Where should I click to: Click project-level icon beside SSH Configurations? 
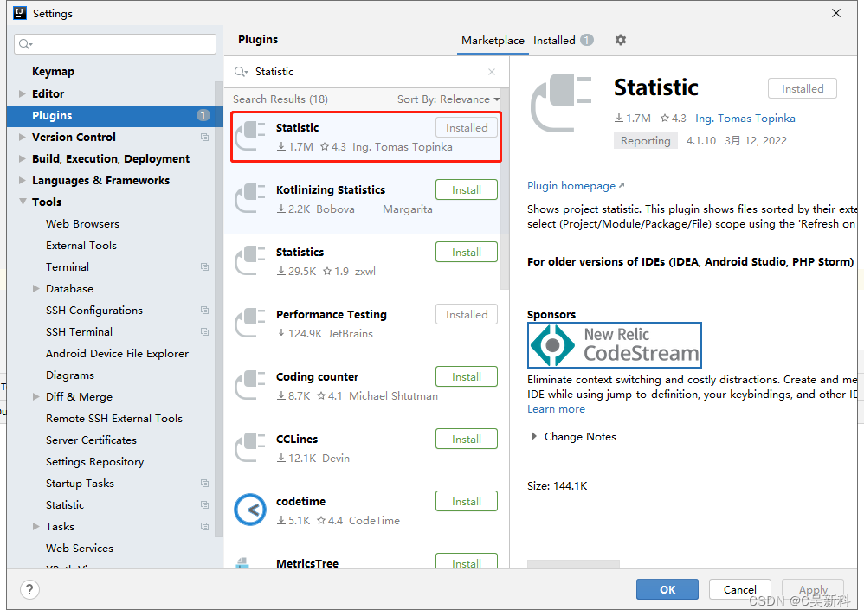[x=205, y=311]
